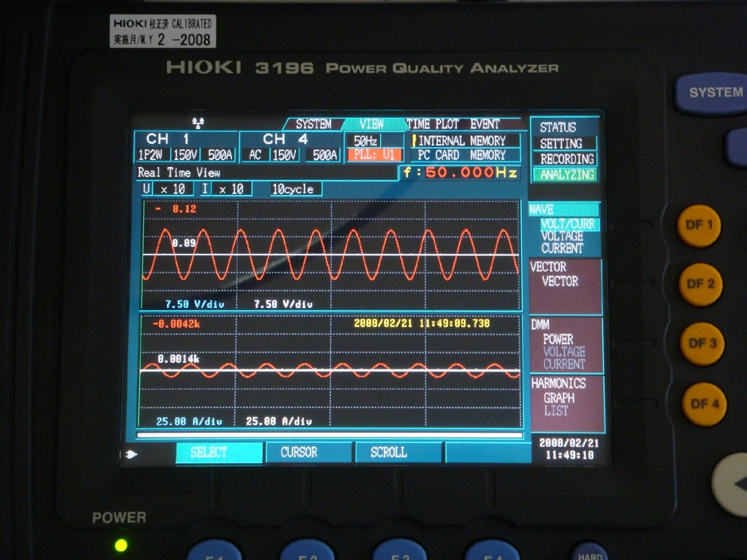This screenshot has height=560, width=747.
Task: Select the SYSTEM tab on the analyzer screen
Action: (313, 124)
